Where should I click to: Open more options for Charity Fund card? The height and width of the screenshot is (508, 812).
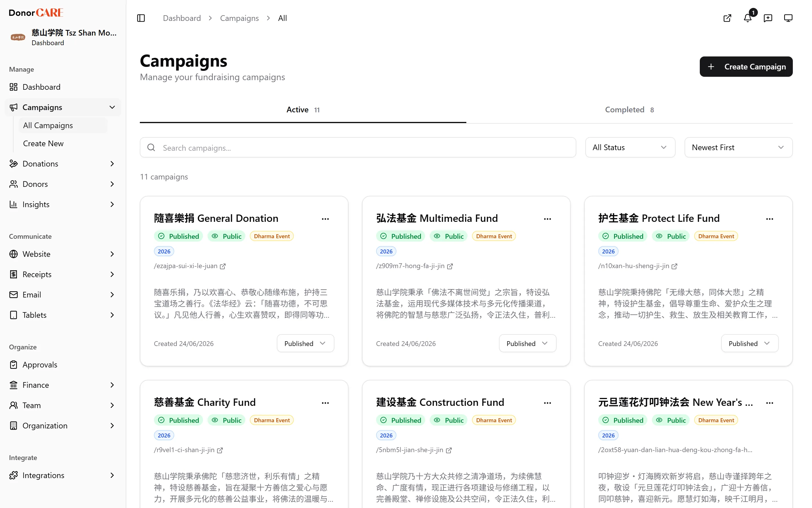[325, 402]
